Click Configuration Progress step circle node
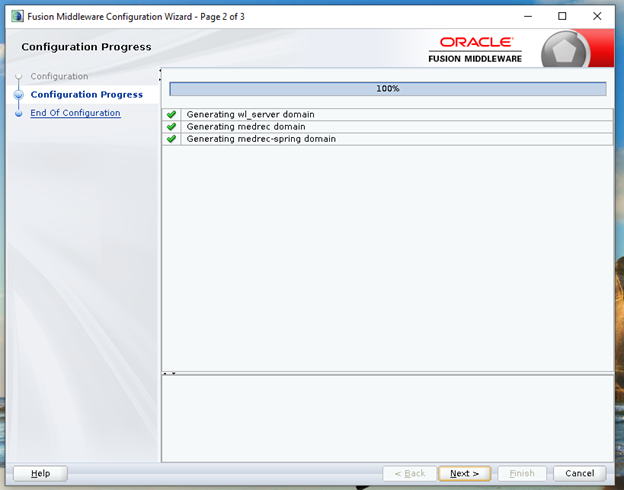 pos(18,95)
